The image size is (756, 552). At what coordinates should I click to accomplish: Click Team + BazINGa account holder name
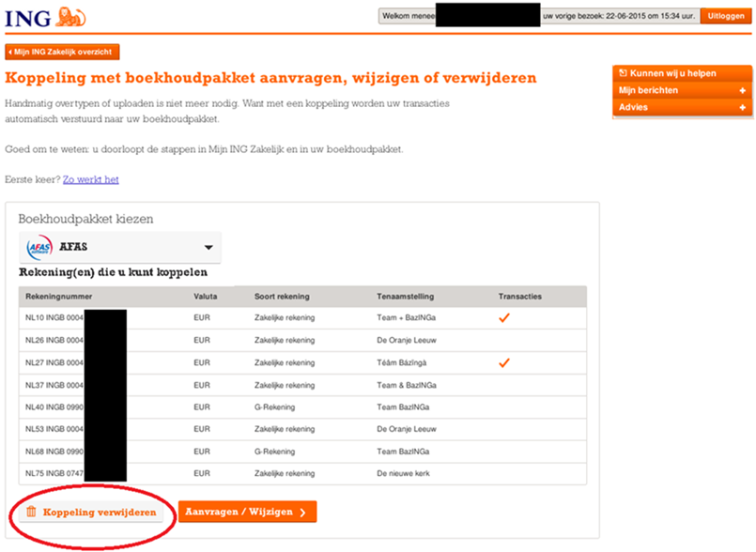pyautogui.click(x=406, y=317)
